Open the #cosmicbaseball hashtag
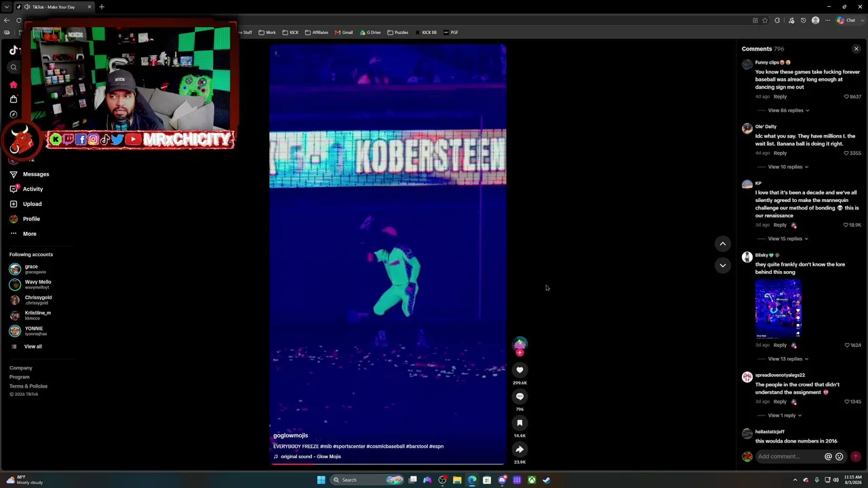 pos(385,447)
